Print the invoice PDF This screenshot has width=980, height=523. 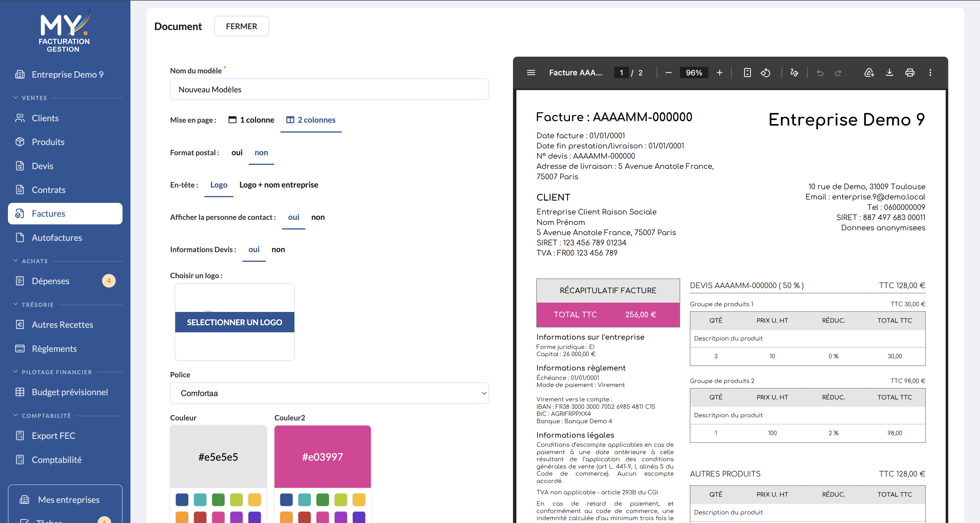(x=910, y=73)
